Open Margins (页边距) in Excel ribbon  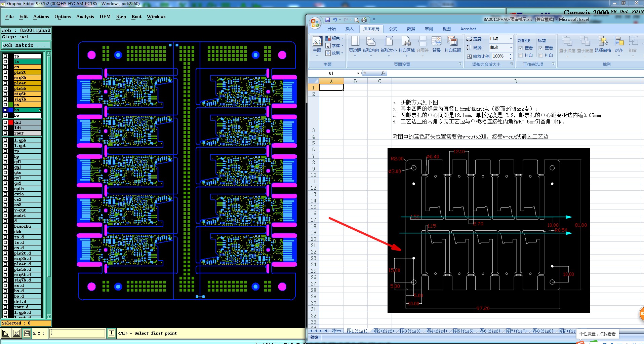pyautogui.click(x=355, y=46)
